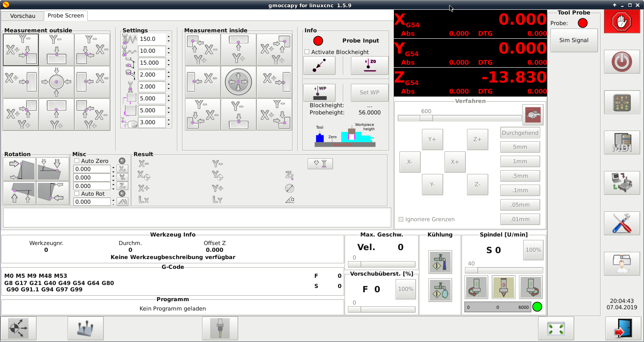Reset spindle override with 100% button

(533, 250)
